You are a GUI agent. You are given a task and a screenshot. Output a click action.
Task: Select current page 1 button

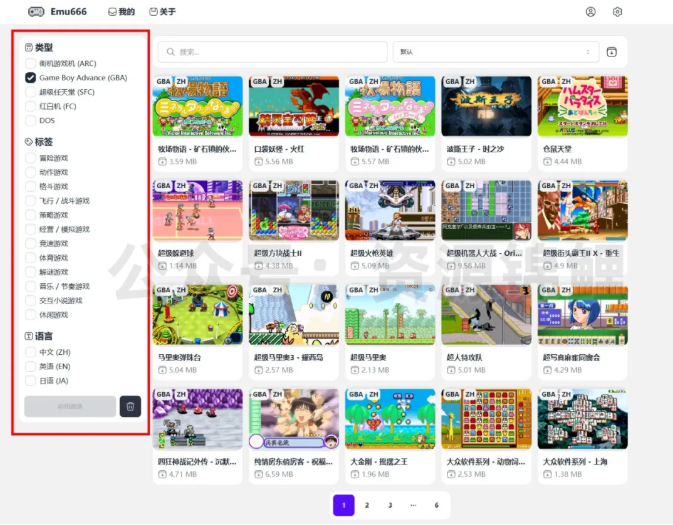point(344,505)
